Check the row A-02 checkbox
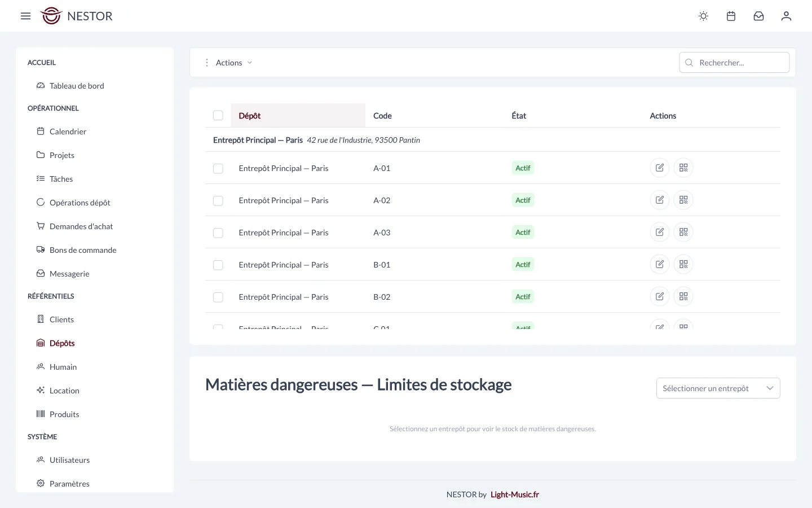The height and width of the screenshot is (508, 812). pos(218,200)
